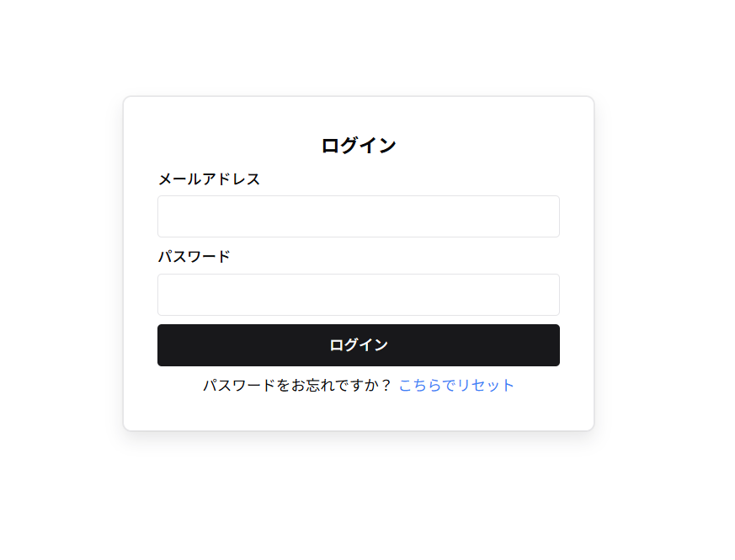Image resolution: width=735 pixels, height=560 pixels.
Task: Place cursor in the メールアドレス field
Action: point(358,216)
